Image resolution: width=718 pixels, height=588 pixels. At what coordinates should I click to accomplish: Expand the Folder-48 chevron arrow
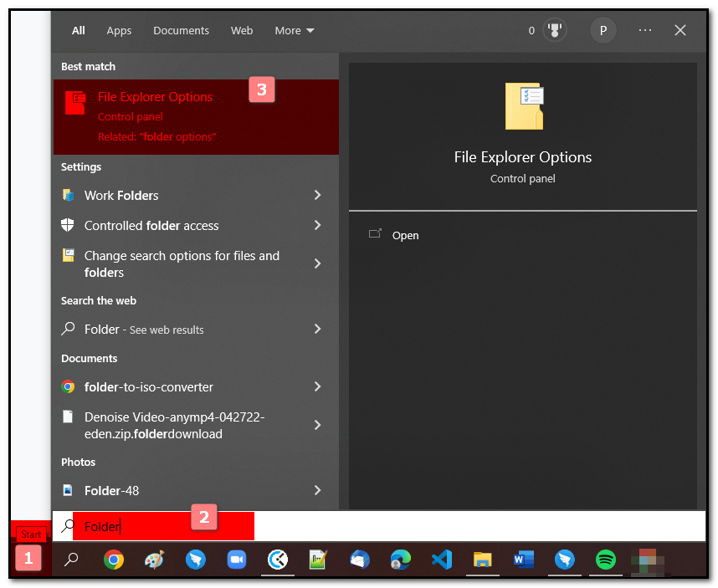pos(318,490)
